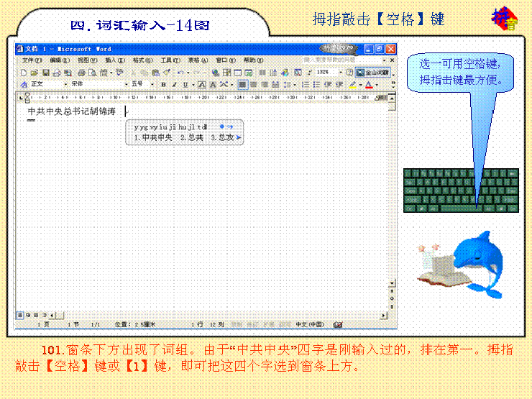Click the Format Painter brush icon

tap(166, 73)
